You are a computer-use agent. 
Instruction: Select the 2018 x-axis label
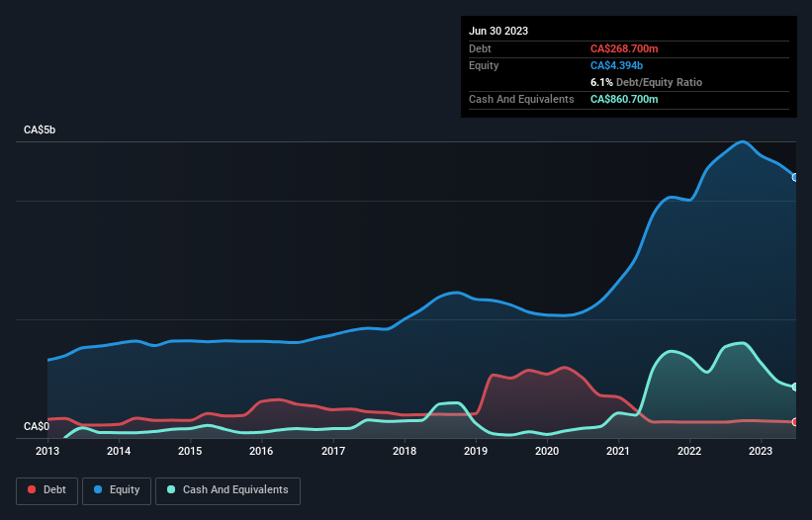pyautogui.click(x=405, y=451)
